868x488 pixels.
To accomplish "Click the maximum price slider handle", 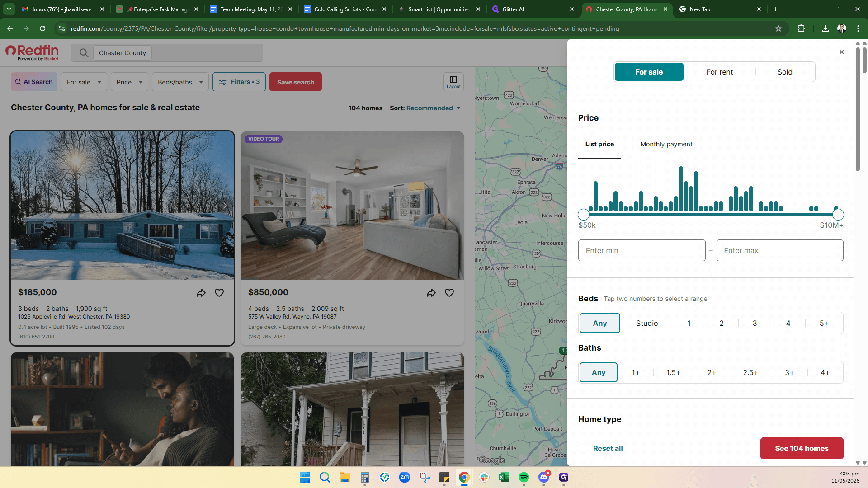I will point(838,215).
